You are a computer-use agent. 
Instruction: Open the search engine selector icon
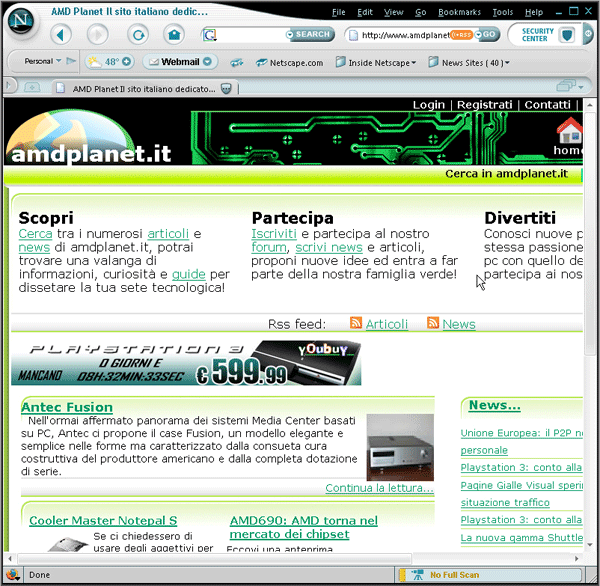[209, 35]
